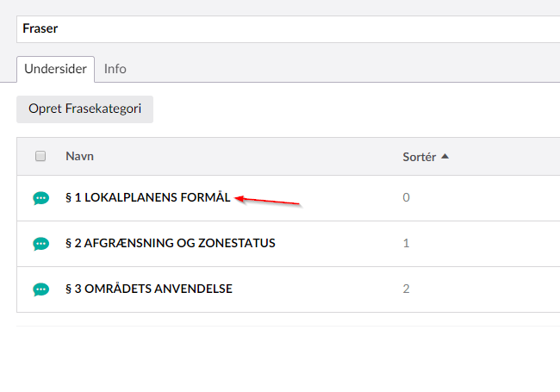Open § 1 LOKALPLANENS FORMÅL
Image resolution: width=560 pixels, height=392 pixels.
click(147, 197)
